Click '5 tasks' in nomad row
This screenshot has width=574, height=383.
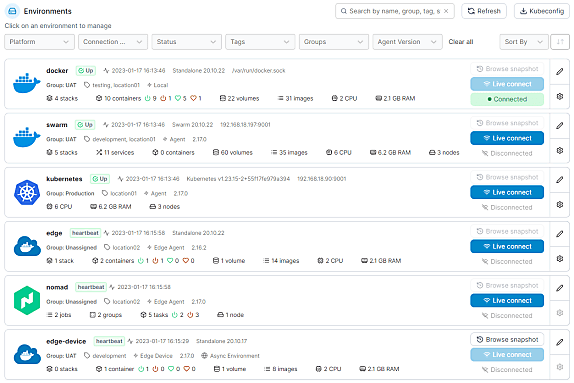(154, 315)
